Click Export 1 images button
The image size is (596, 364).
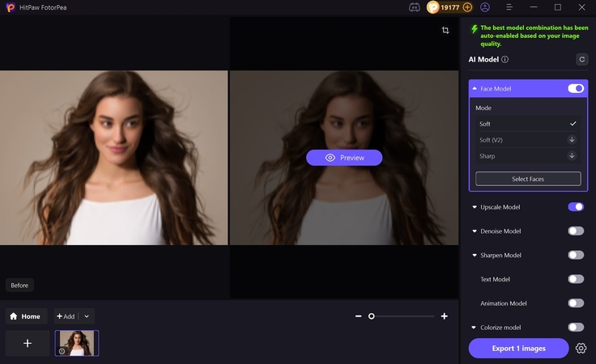pos(518,348)
